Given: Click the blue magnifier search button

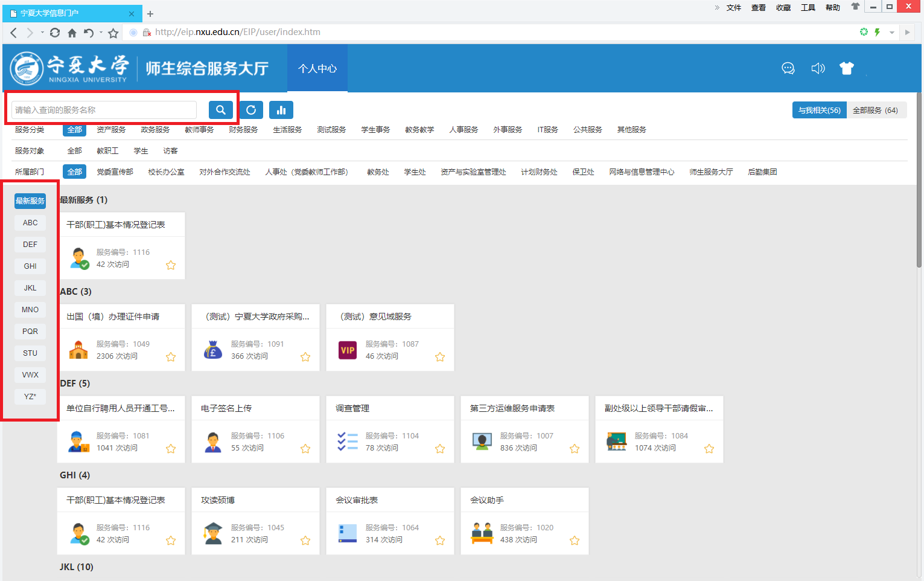Looking at the screenshot, I should [220, 110].
